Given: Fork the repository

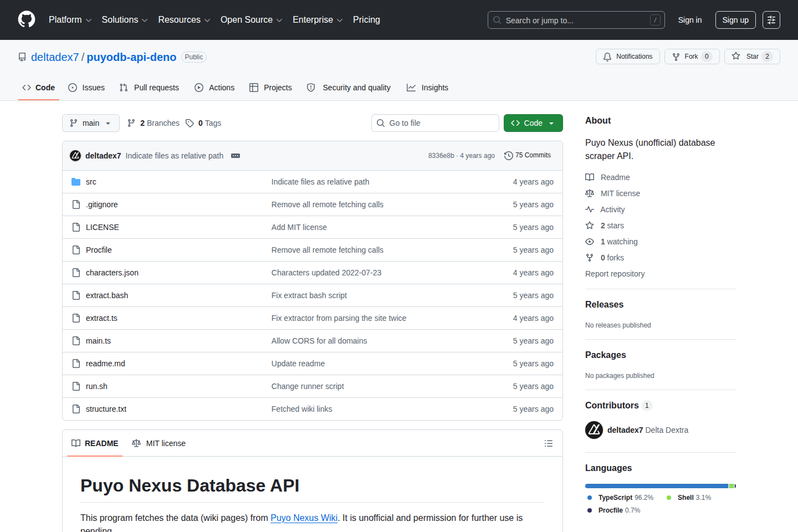Looking at the screenshot, I should point(691,57).
